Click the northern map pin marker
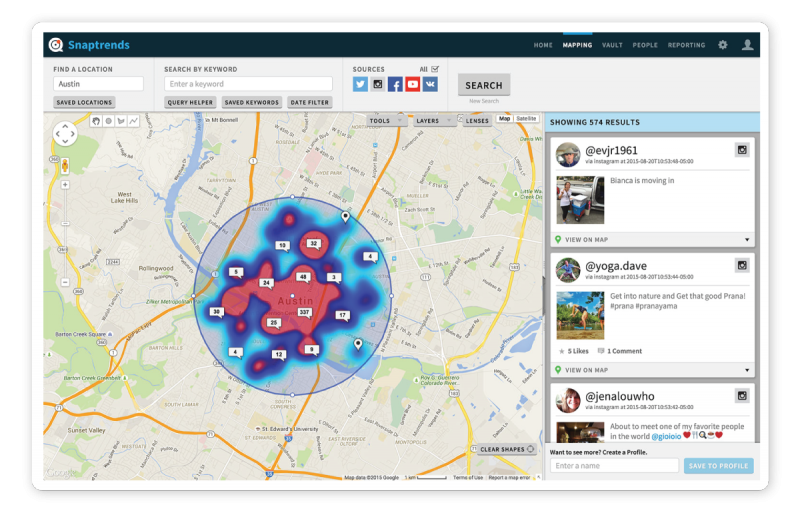 (345, 217)
